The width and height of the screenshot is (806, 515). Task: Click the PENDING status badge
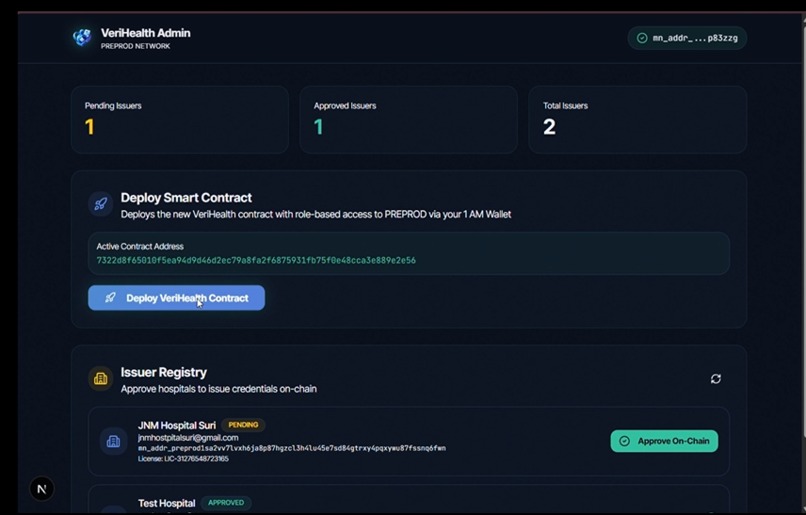pos(243,425)
